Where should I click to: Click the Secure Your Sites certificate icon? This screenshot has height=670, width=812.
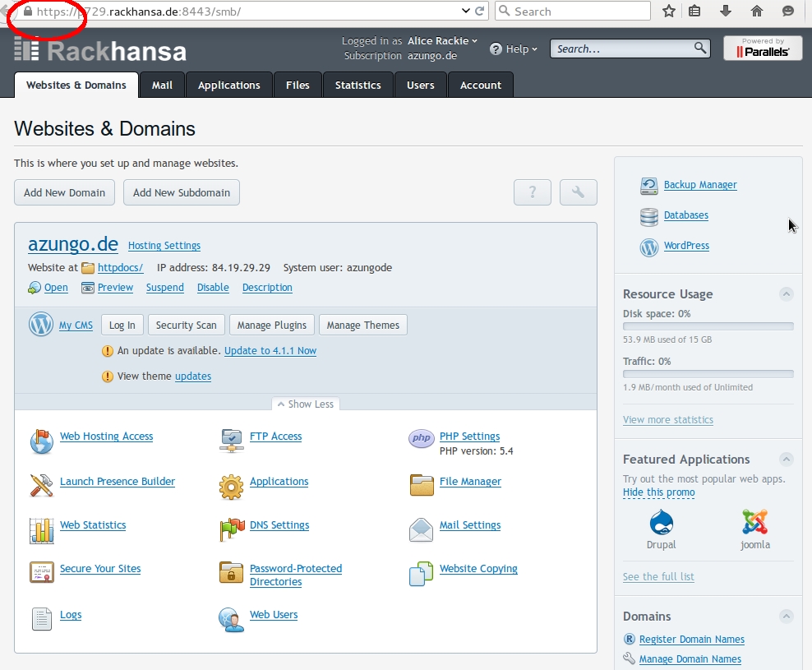[x=42, y=573]
